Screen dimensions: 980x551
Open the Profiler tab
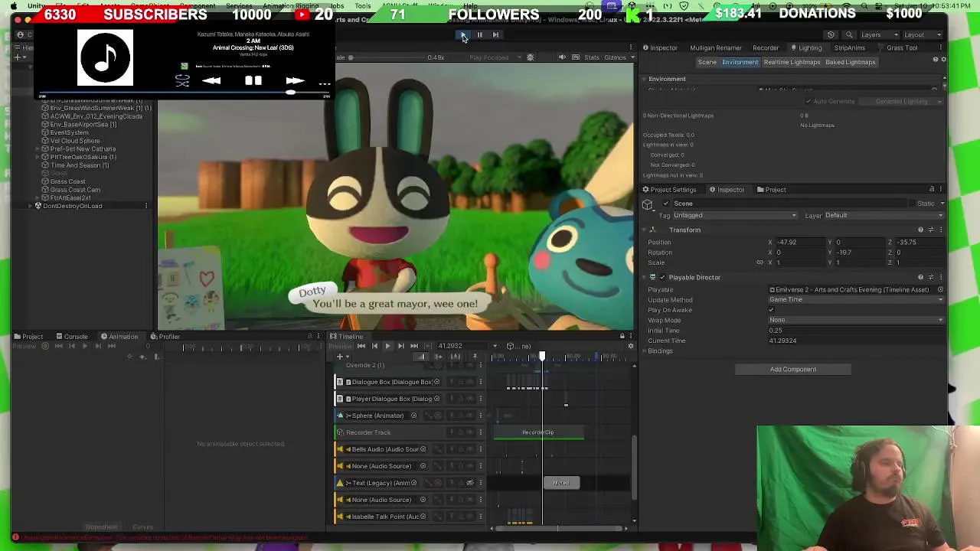tap(165, 337)
